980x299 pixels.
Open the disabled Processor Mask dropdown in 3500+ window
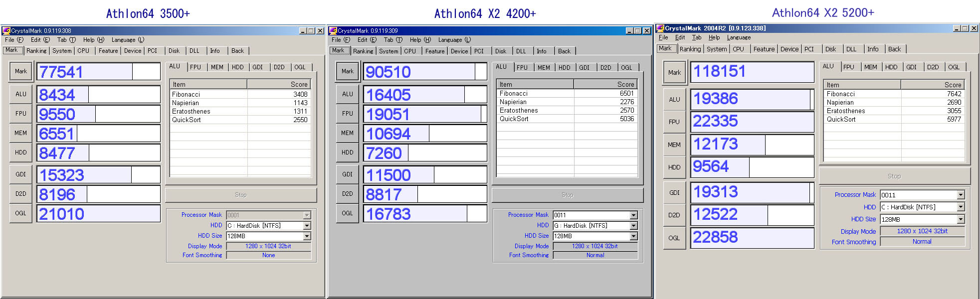tap(307, 215)
